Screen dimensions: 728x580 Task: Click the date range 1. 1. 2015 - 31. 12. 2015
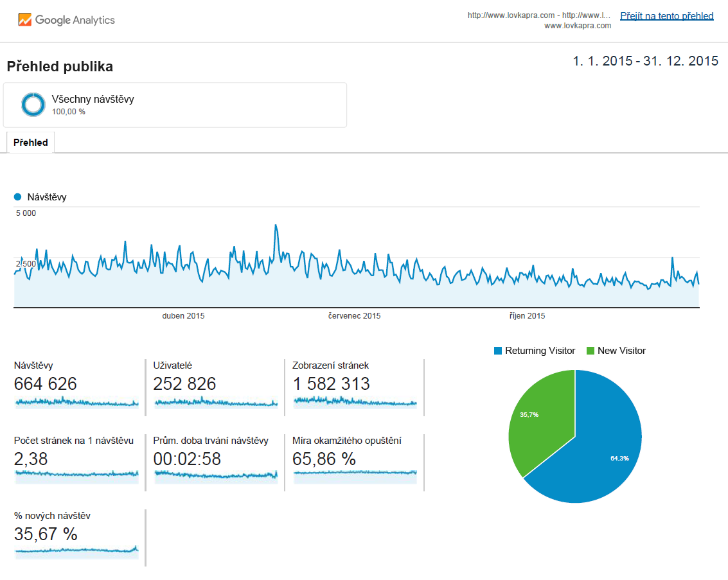click(x=645, y=62)
